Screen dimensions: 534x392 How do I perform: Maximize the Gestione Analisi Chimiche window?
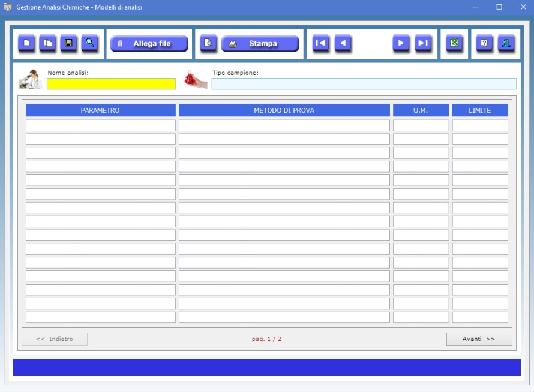pos(499,7)
